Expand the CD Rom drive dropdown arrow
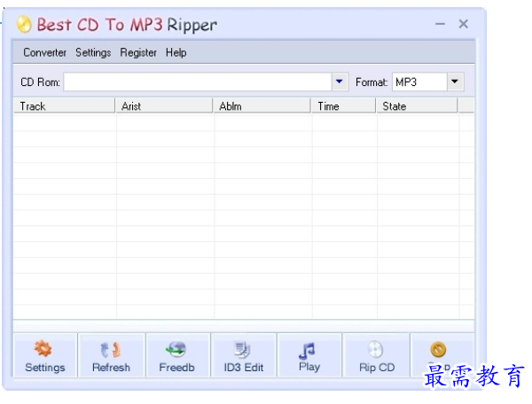 340,82
